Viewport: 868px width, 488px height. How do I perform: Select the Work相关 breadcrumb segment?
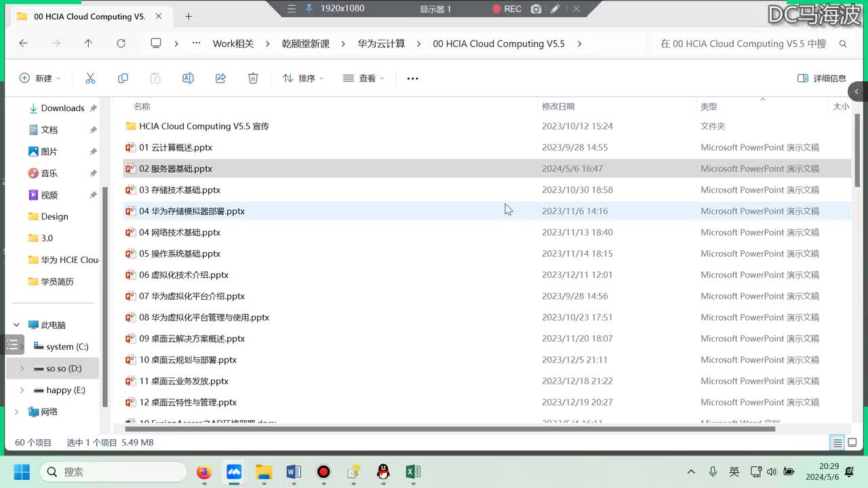pyautogui.click(x=233, y=43)
